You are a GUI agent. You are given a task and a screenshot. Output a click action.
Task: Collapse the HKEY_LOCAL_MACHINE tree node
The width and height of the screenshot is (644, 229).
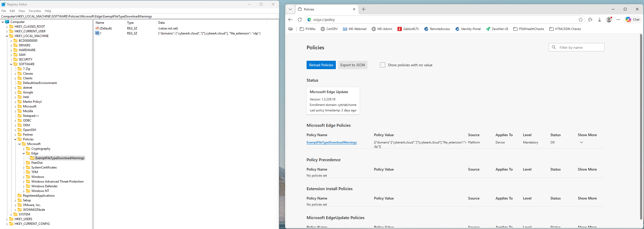7,36
